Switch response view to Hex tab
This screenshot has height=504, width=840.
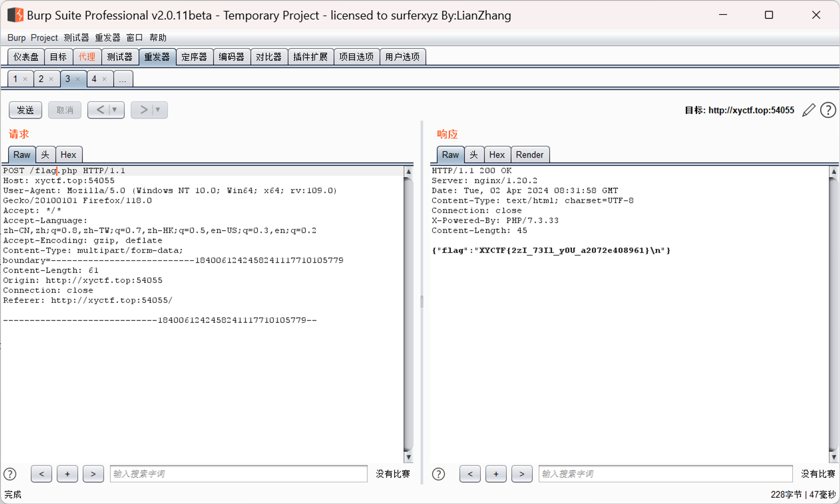click(x=497, y=155)
